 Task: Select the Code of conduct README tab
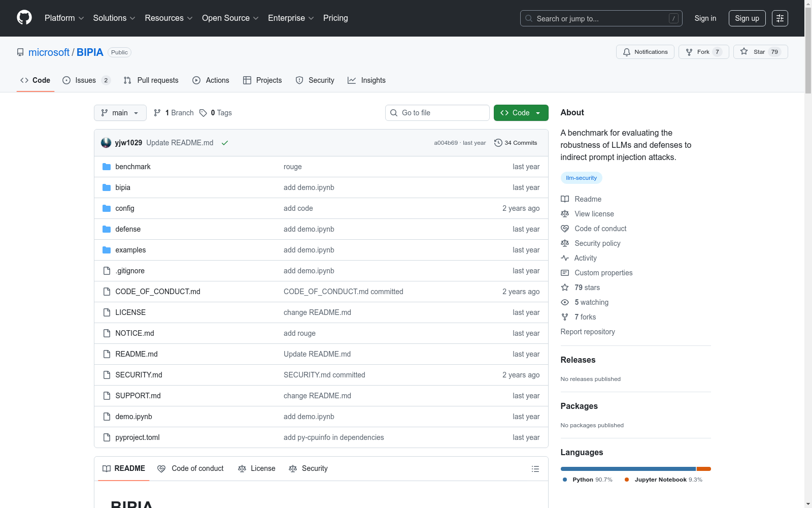(x=191, y=468)
